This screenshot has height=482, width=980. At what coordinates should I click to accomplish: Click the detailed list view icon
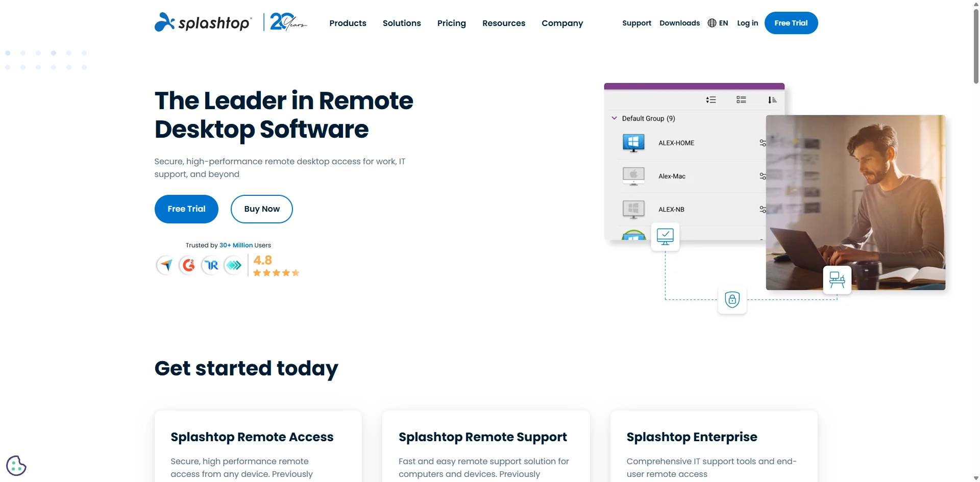[x=741, y=100]
